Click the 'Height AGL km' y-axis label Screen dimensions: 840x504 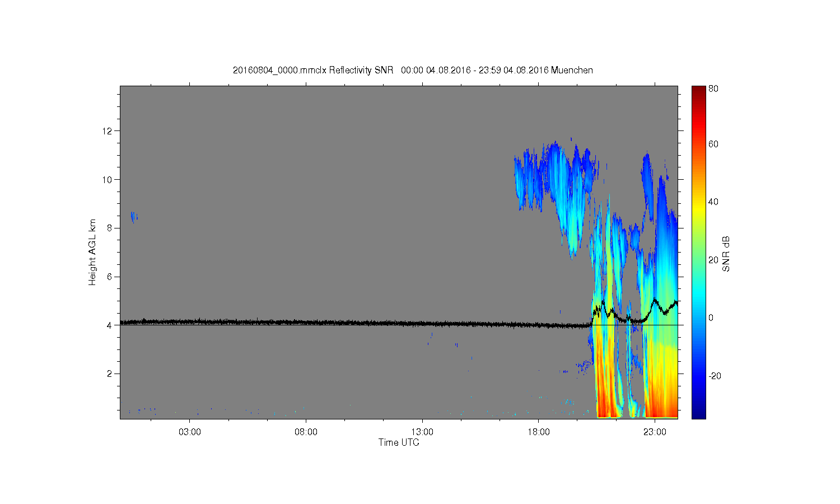click(92, 252)
